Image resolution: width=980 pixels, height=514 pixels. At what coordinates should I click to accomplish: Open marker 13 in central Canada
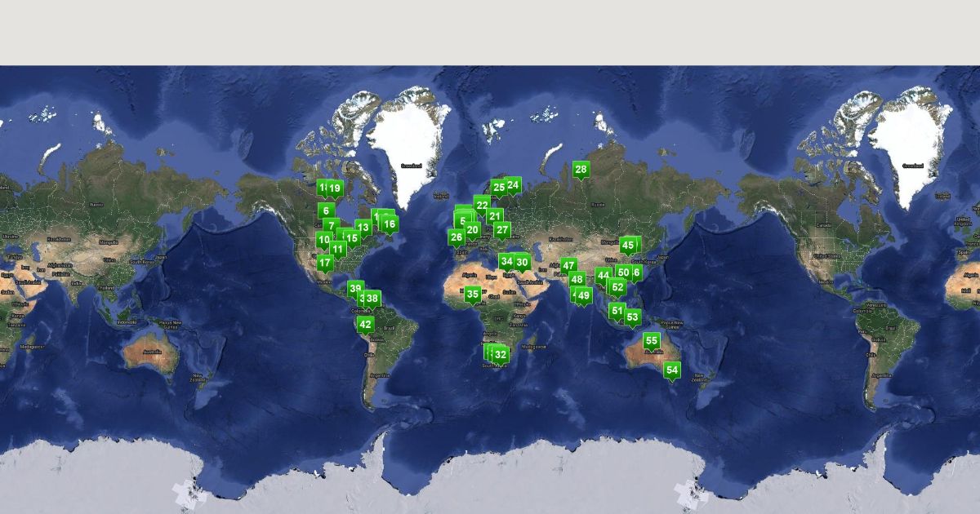[x=363, y=227]
